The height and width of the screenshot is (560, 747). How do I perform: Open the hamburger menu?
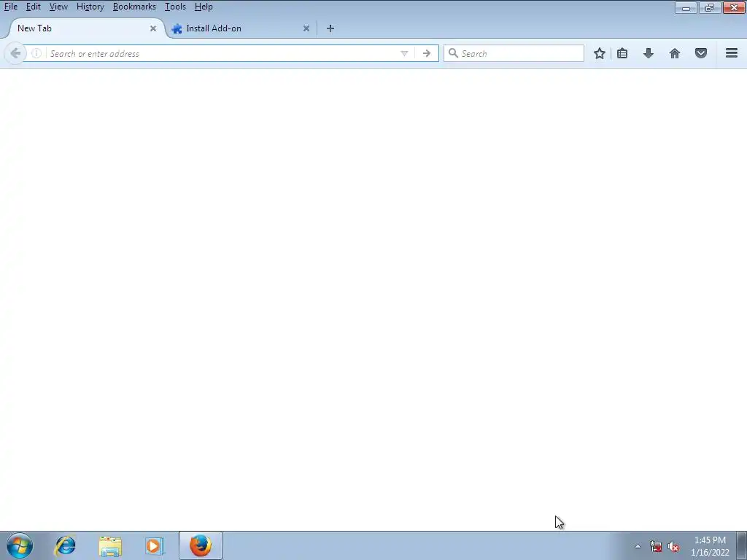tap(731, 53)
